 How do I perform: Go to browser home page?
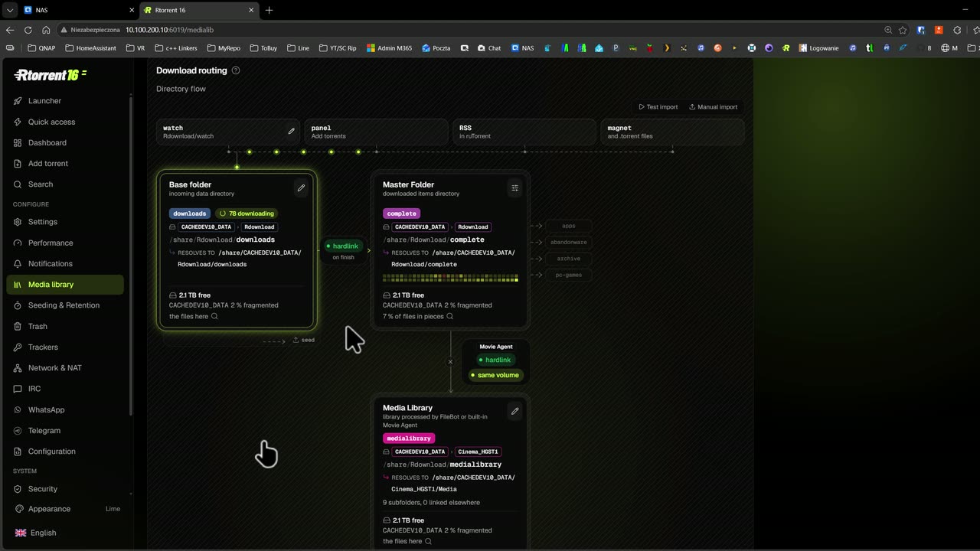[x=46, y=30]
